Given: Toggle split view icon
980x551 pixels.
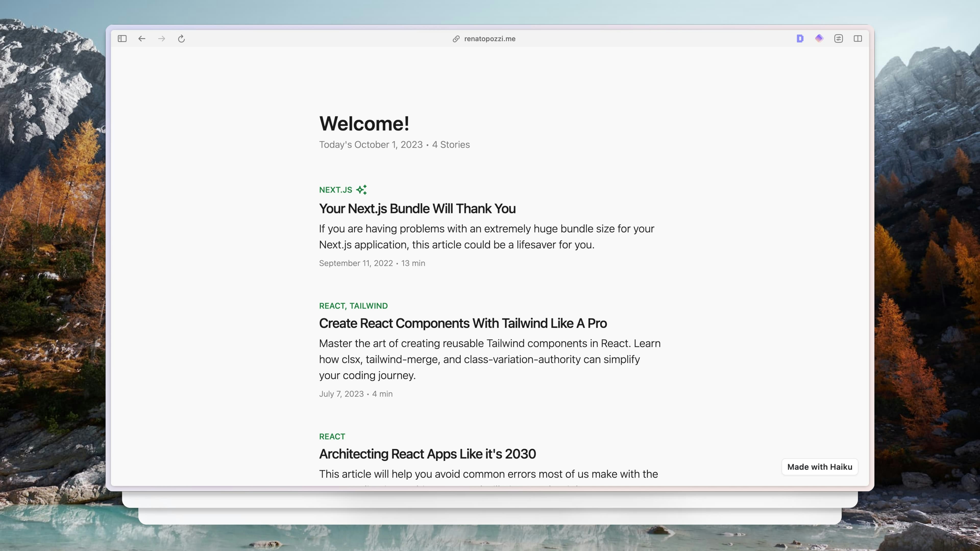Looking at the screenshot, I should coord(858,39).
